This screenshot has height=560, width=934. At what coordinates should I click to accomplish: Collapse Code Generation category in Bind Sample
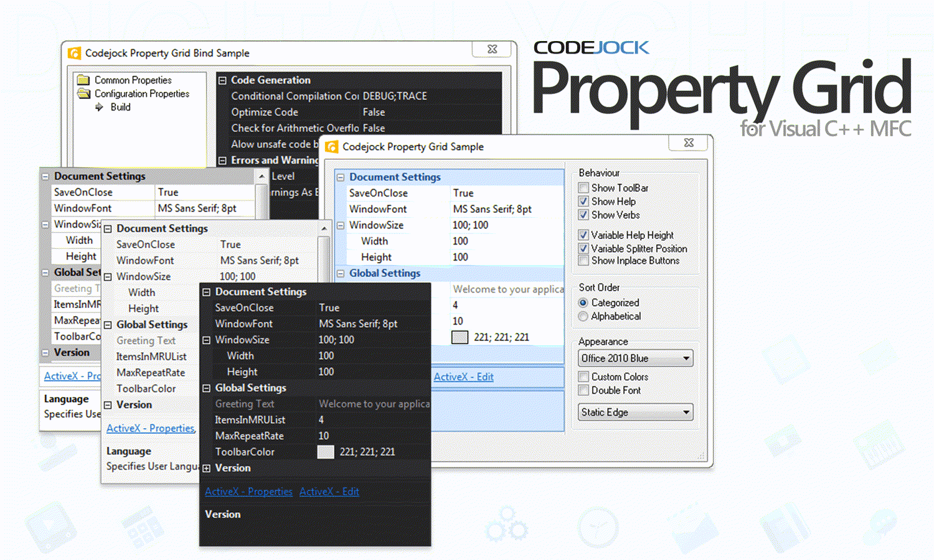coord(222,80)
